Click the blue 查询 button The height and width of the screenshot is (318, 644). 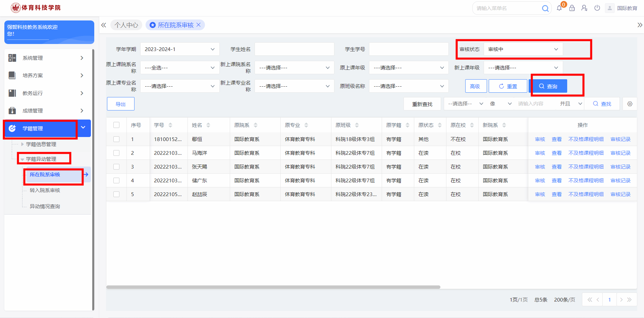(x=548, y=86)
